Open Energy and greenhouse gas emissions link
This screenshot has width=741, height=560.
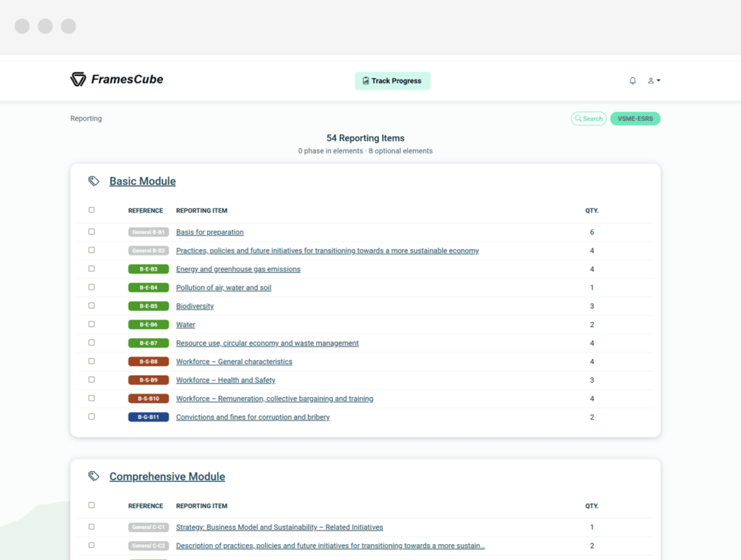click(x=238, y=269)
